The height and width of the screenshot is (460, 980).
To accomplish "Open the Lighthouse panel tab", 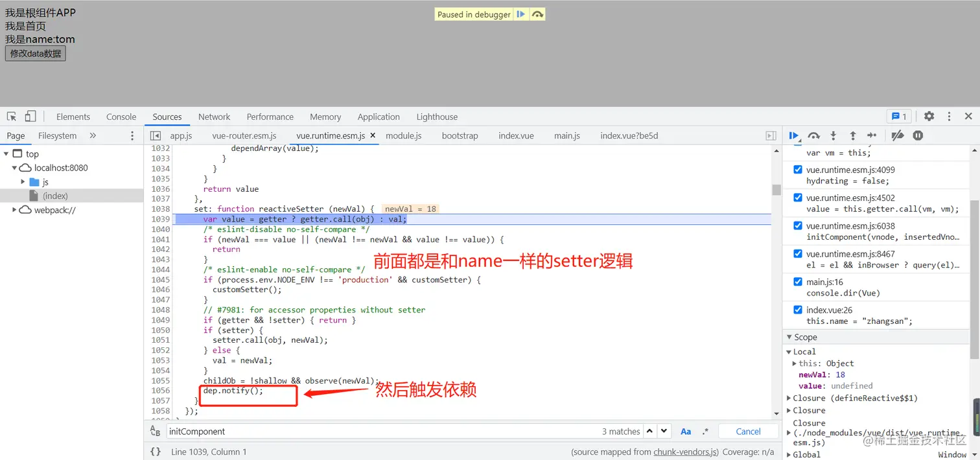I will 437,117.
